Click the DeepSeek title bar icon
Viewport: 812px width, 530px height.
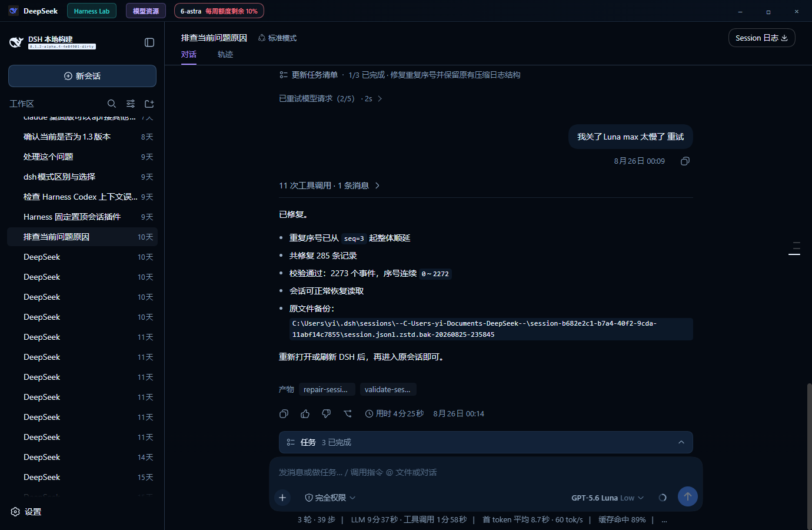click(14, 11)
